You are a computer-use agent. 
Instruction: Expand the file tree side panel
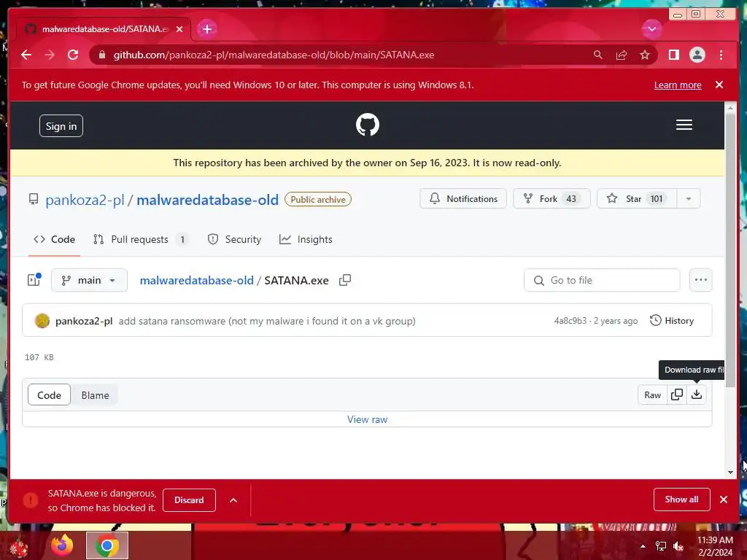pos(34,280)
